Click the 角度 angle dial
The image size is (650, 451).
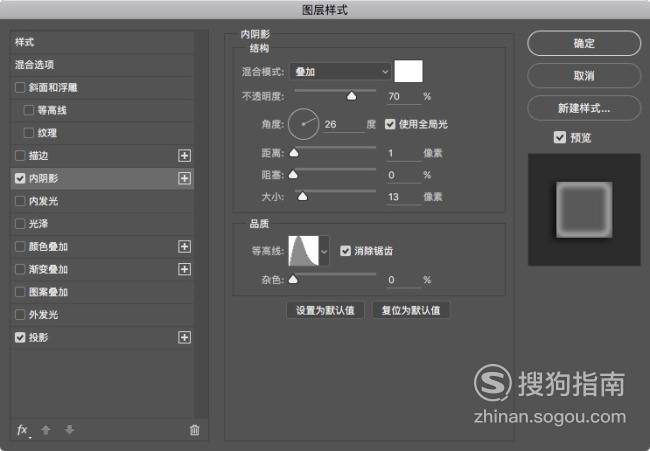[x=303, y=124]
